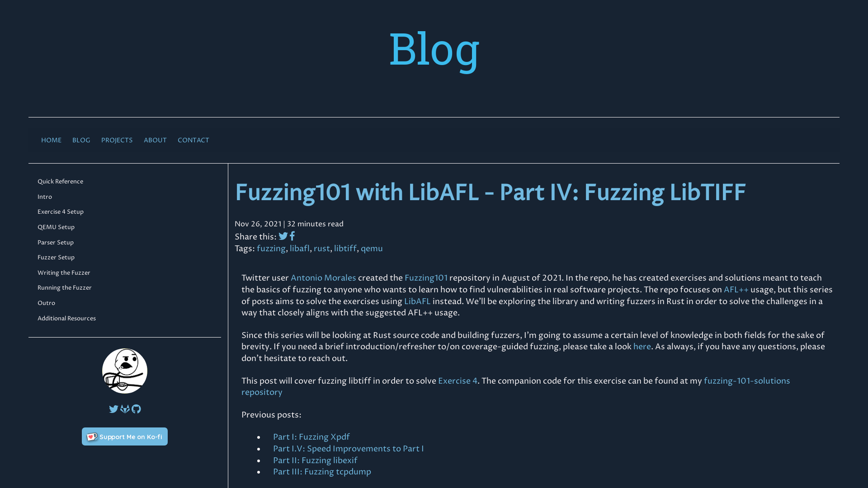Click the ABOUT navigation item
Image resolution: width=868 pixels, height=488 pixels.
point(156,140)
